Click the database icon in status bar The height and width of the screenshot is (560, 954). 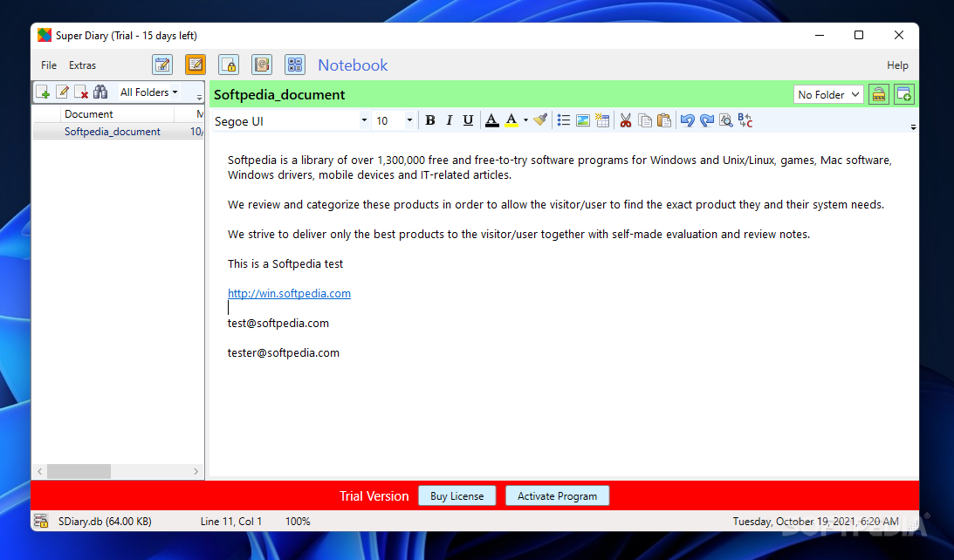pyautogui.click(x=41, y=521)
